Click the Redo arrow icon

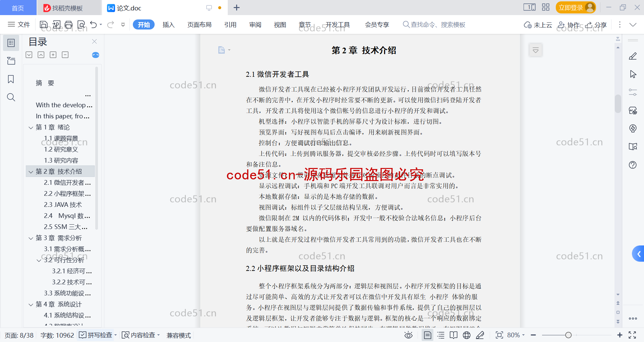[111, 24]
